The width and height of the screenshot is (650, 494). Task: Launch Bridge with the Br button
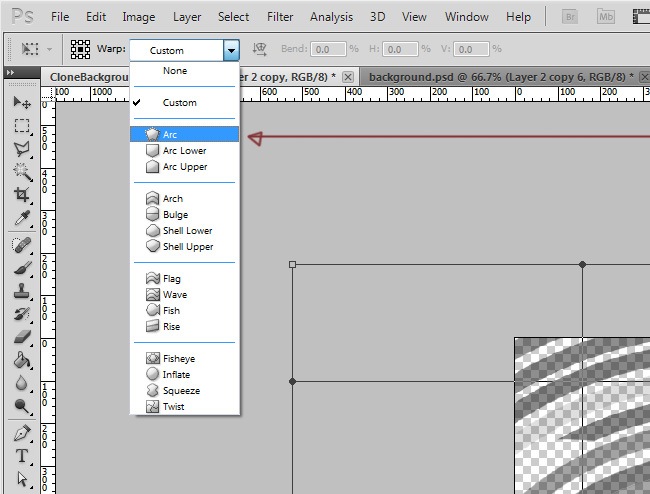[571, 17]
